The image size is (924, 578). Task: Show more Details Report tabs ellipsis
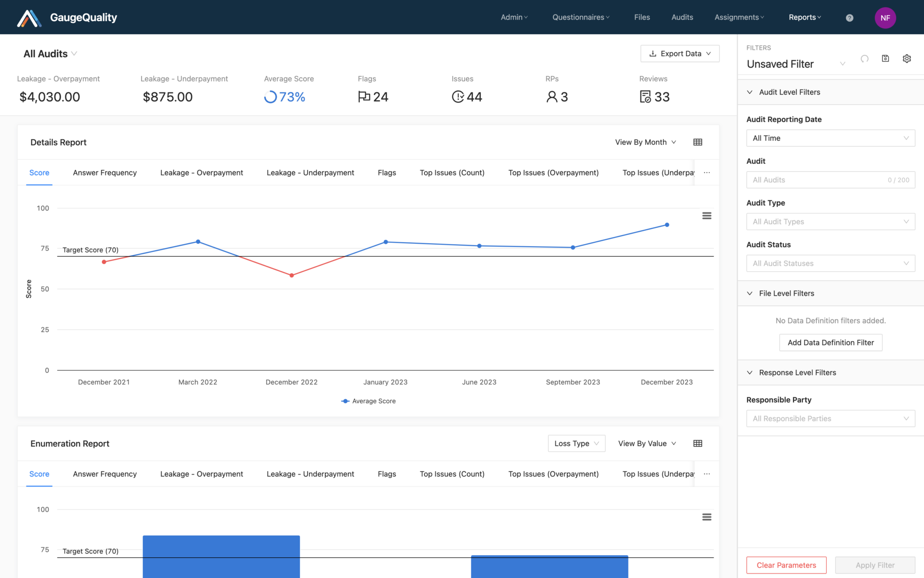[x=706, y=172]
